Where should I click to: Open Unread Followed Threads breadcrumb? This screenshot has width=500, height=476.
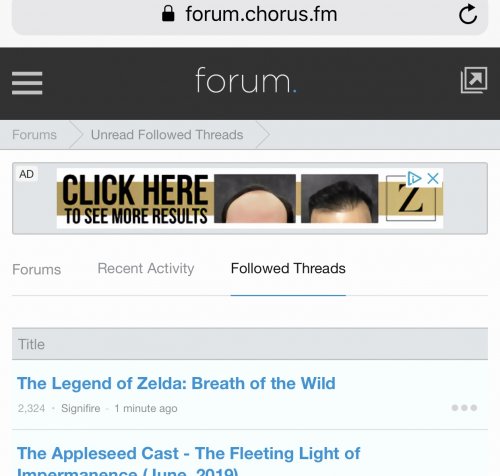point(167,135)
